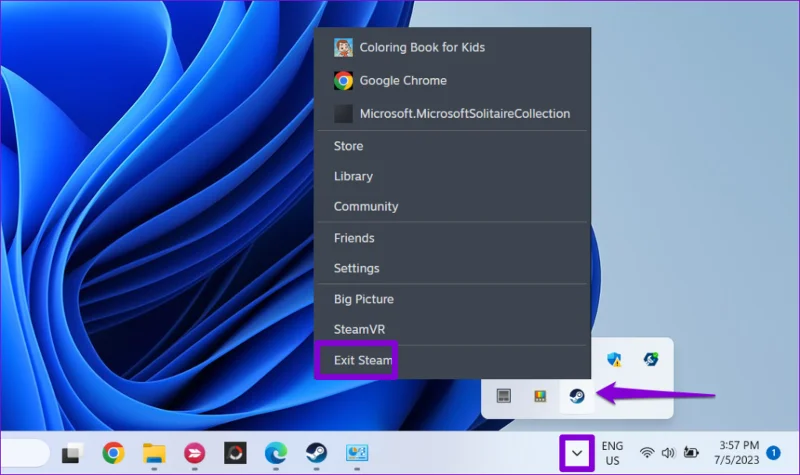Screen dimensions: 800x475
Task: Collapse the hidden icons tray chevron
Action: pos(577,453)
